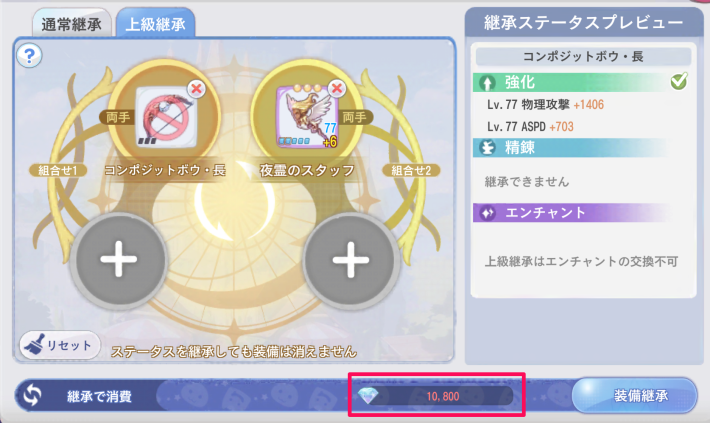Remove コンポジットボウ・長 with its red X

pos(197,88)
